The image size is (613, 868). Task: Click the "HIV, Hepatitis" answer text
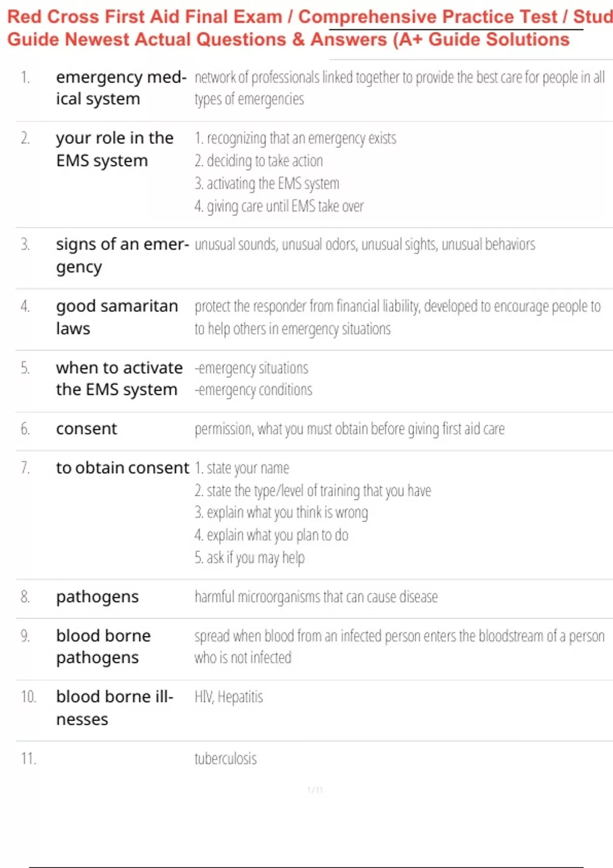(x=228, y=697)
